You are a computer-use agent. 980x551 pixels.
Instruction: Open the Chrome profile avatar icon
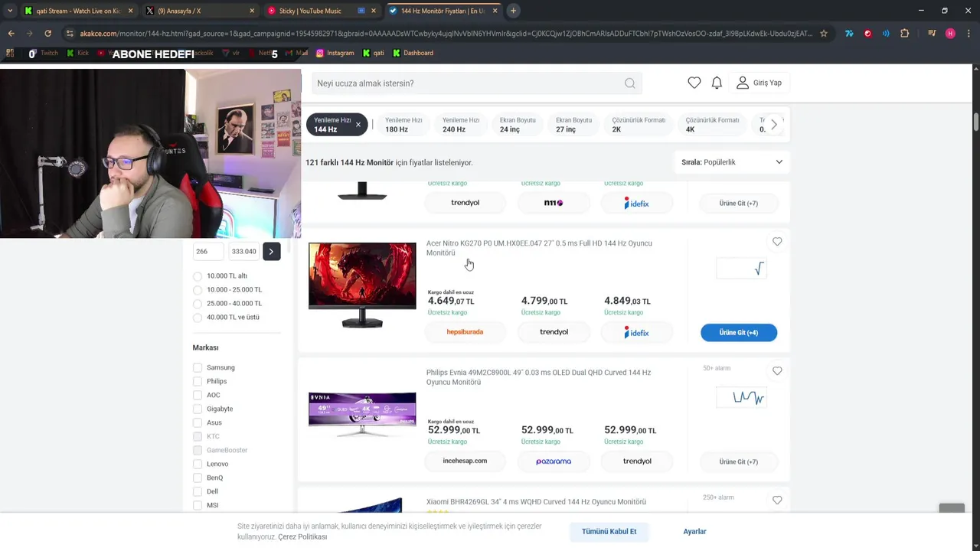[950, 34]
